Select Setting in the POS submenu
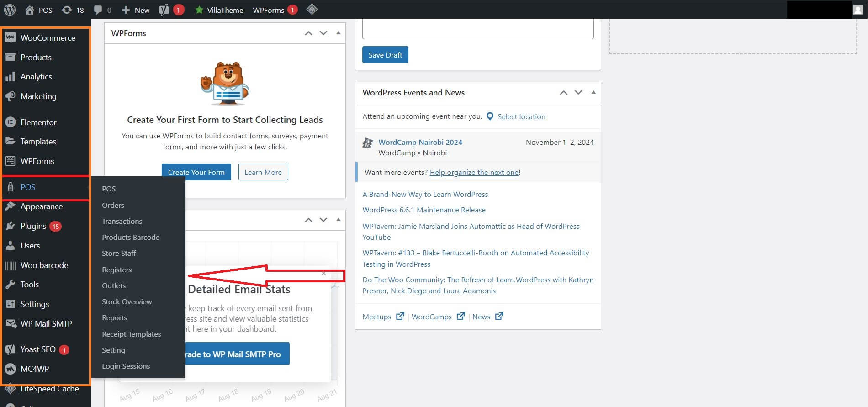This screenshot has height=407, width=868. 113,350
